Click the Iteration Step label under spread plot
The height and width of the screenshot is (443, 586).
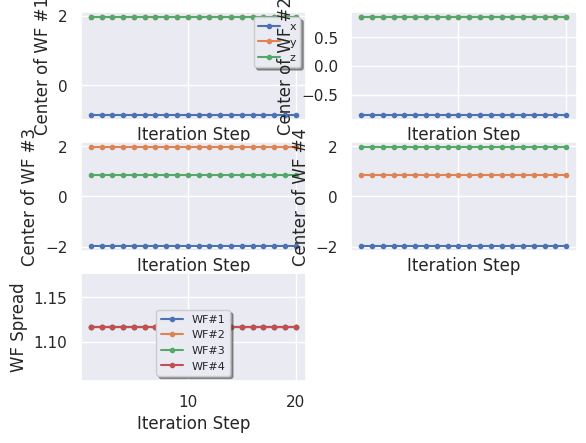(194, 423)
